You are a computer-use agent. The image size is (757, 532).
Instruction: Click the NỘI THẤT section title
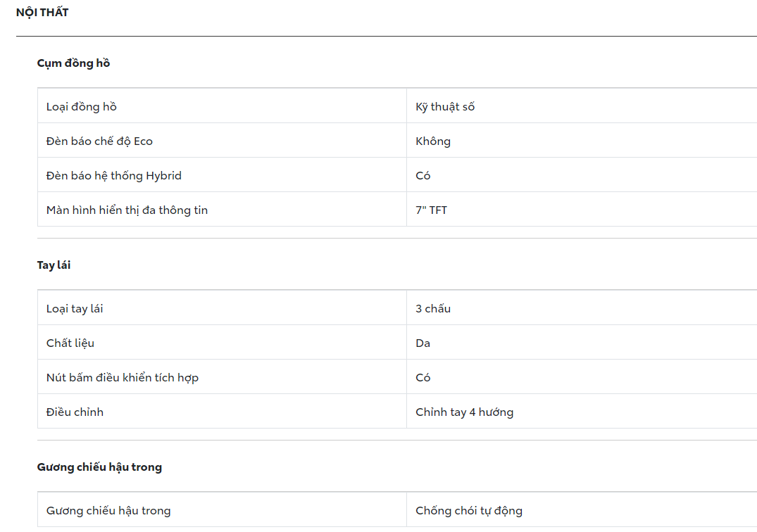tap(42, 13)
